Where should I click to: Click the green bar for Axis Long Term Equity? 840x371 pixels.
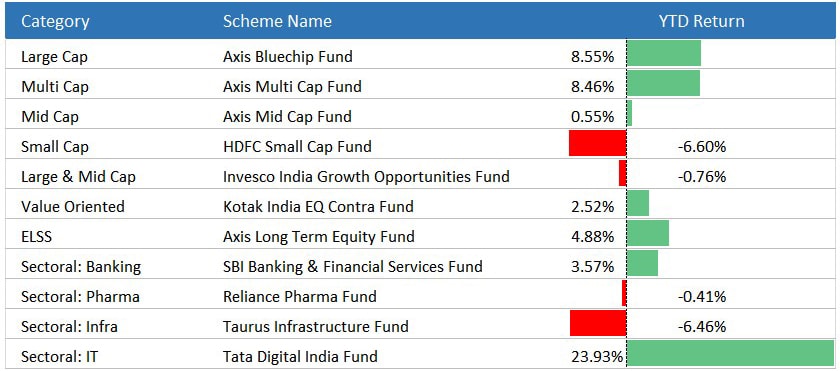(x=648, y=233)
